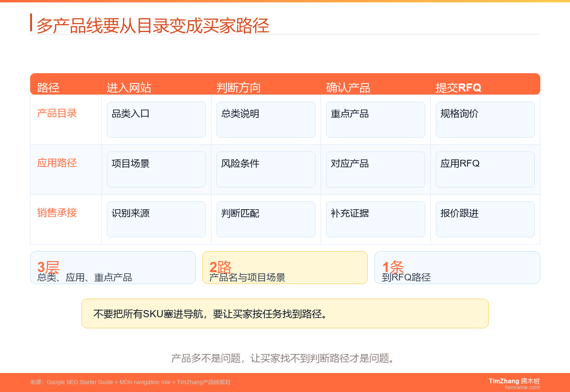Click the slide title 多产品线要从目录变成买家路径
The image size is (570, 392).
(x=153, y=26)
